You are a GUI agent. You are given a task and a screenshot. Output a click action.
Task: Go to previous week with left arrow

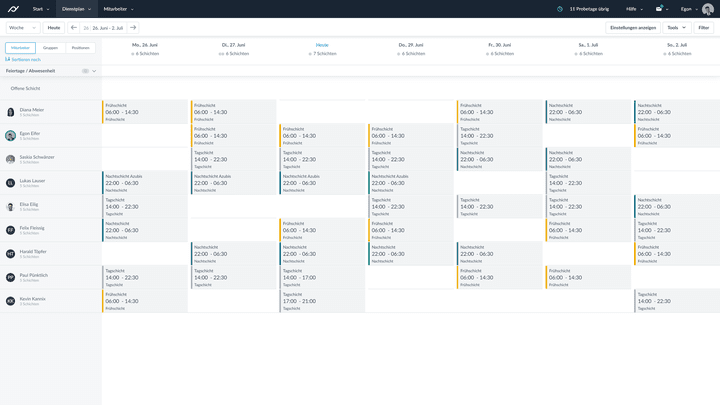tap(74, 28)
